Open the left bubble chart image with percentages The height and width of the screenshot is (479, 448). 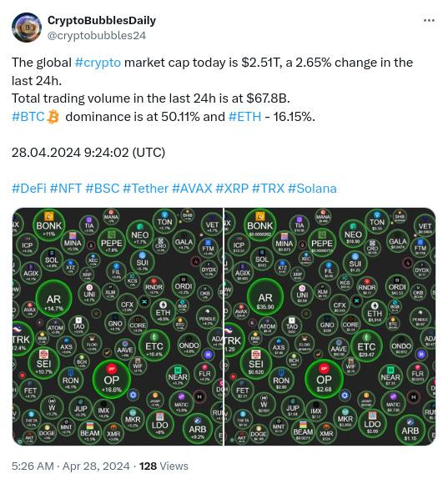tap(118, 326)
